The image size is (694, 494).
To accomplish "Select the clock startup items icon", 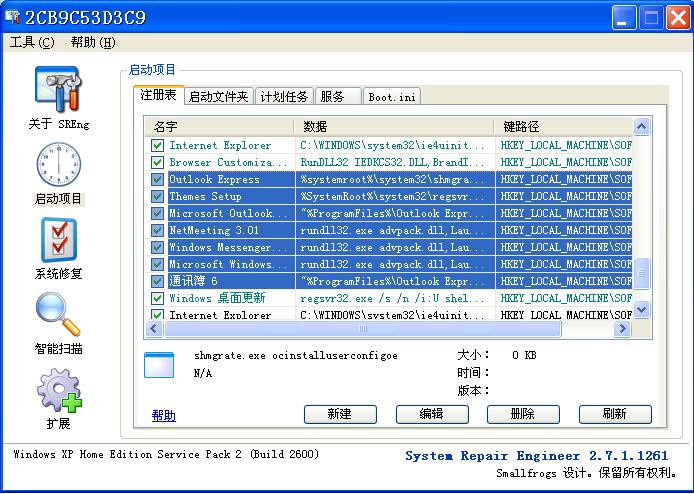I will coord(58,164).
